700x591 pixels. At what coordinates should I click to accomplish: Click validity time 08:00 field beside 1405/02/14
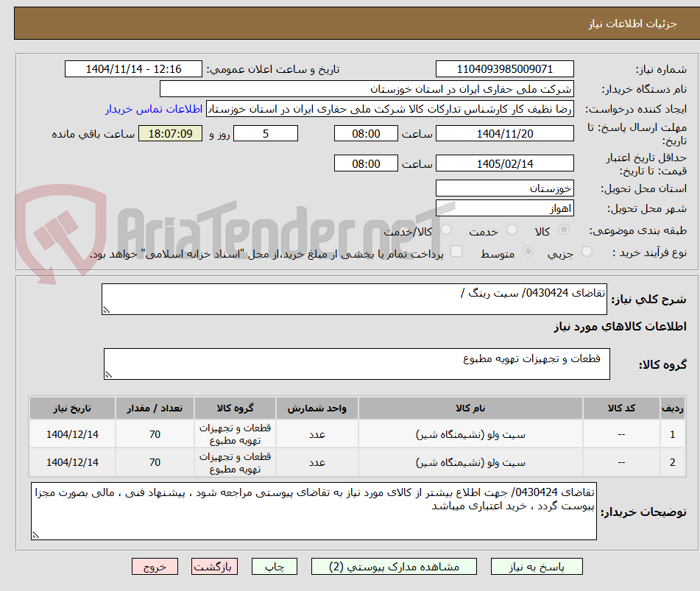point(366,163)
